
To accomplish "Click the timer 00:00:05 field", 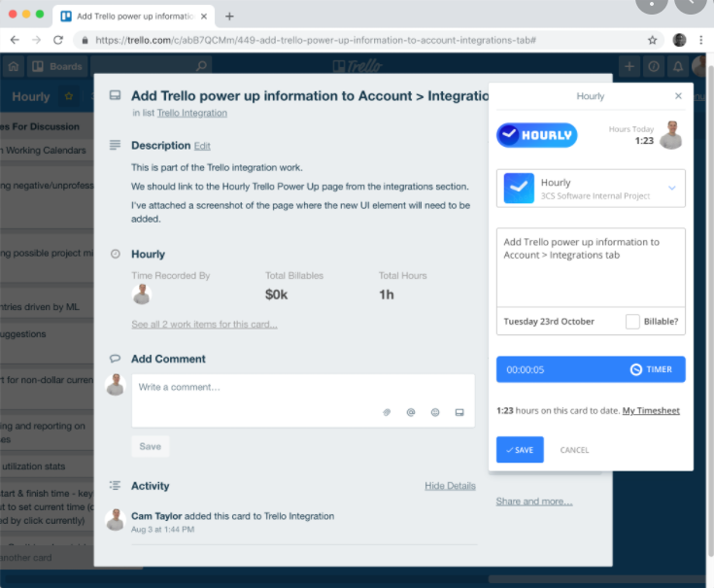I will coord(525,370).
